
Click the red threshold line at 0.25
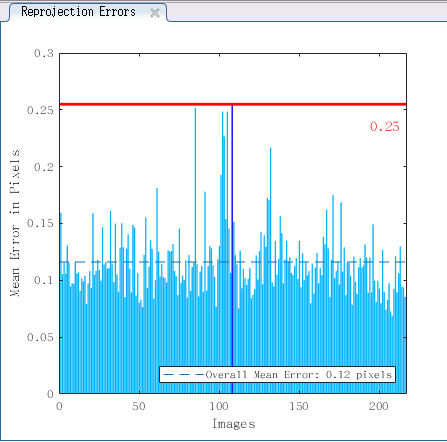[233, 105]
